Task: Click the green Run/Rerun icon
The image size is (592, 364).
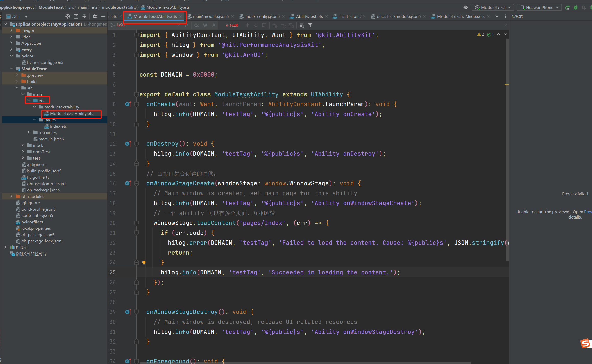Action: click(567, 7)
